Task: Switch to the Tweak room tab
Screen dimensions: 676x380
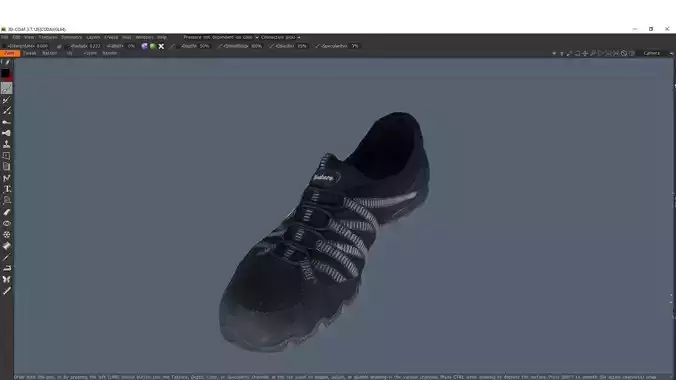Action: click(30, 53)
